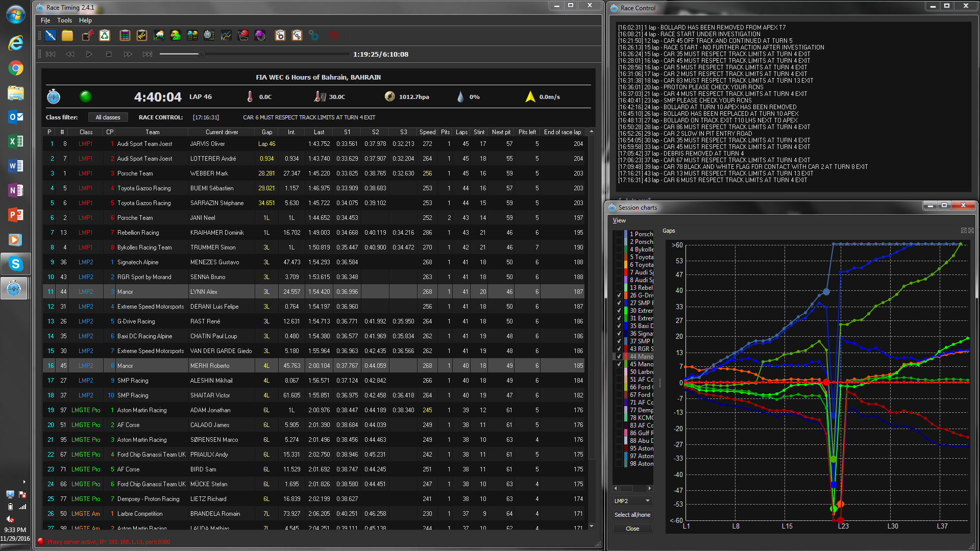Open the File menu
980x551 pixels.
click(x=45, y=20)
